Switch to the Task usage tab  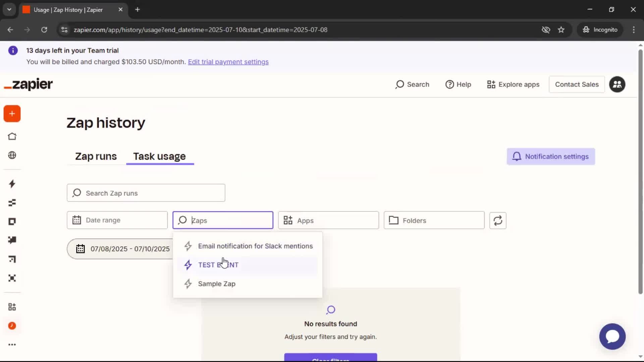pos(160,156)
